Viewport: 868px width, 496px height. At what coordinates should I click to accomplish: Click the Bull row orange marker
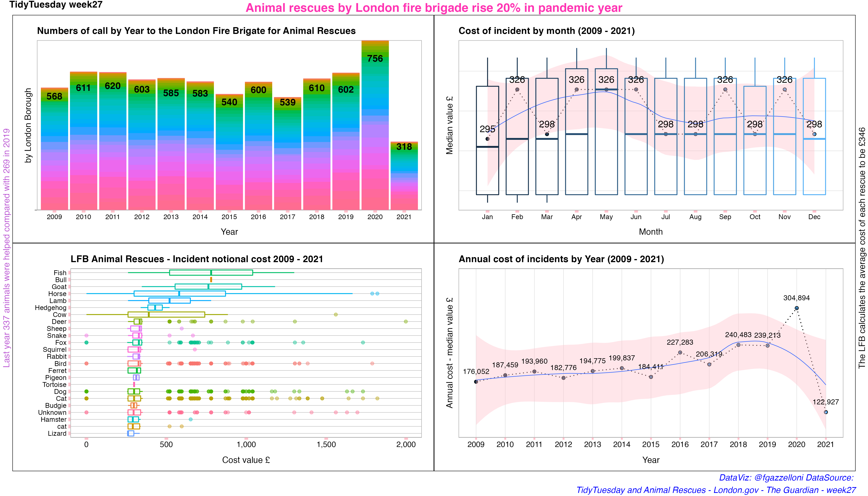click(x=211, y=280)
